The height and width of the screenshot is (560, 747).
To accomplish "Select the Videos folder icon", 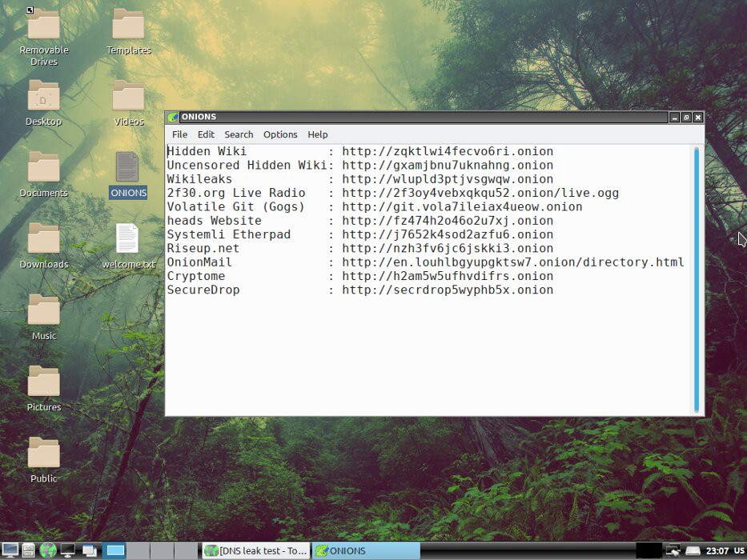I will 128,95.
